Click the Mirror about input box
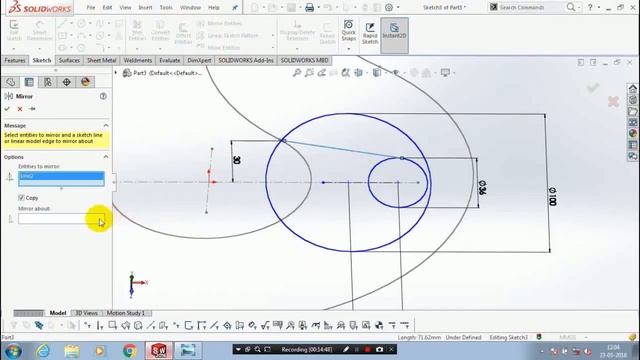Image resolution: width=640 pixels, height=360 pixels. click(x=61, y=219)
